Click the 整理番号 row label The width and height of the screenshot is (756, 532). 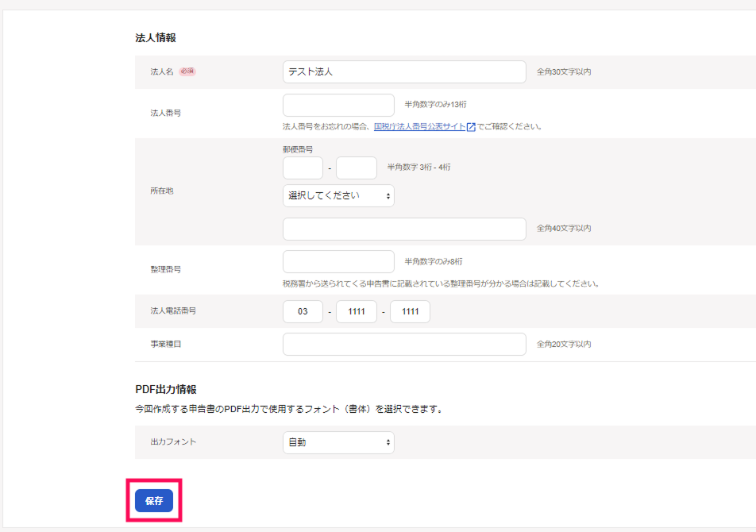tap(165, 269)
